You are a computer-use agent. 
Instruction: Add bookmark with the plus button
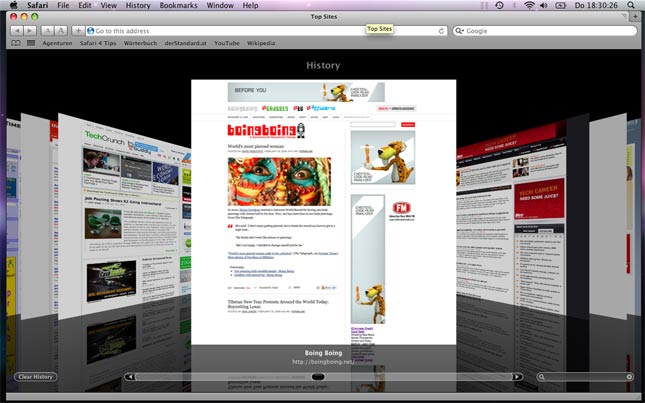point(78,30)
